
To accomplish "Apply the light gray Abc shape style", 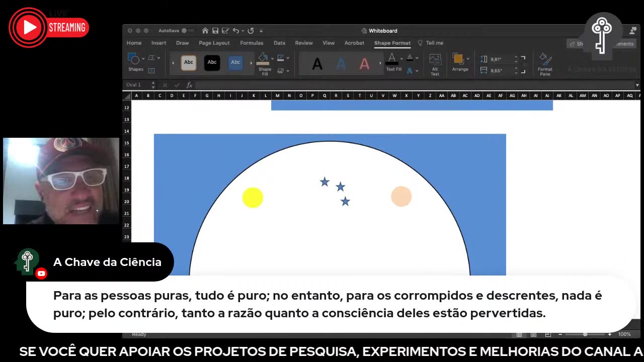I will tap(189, 62).
